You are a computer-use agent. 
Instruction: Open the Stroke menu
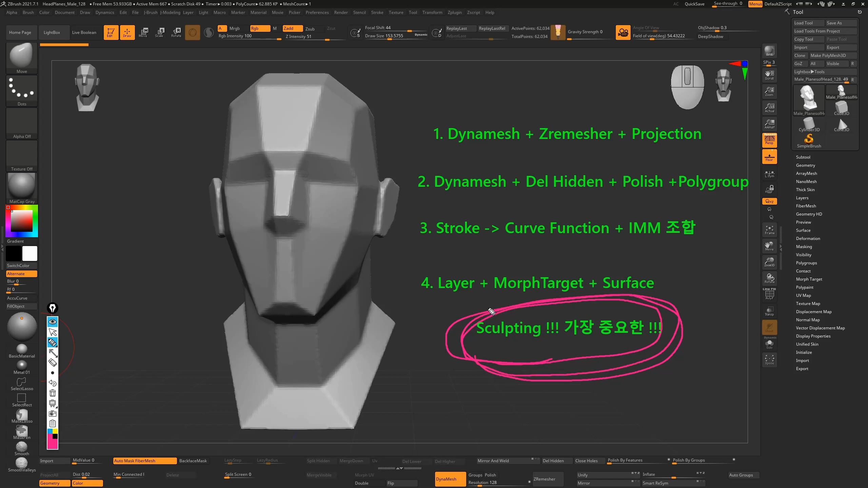tap(377, 13)
